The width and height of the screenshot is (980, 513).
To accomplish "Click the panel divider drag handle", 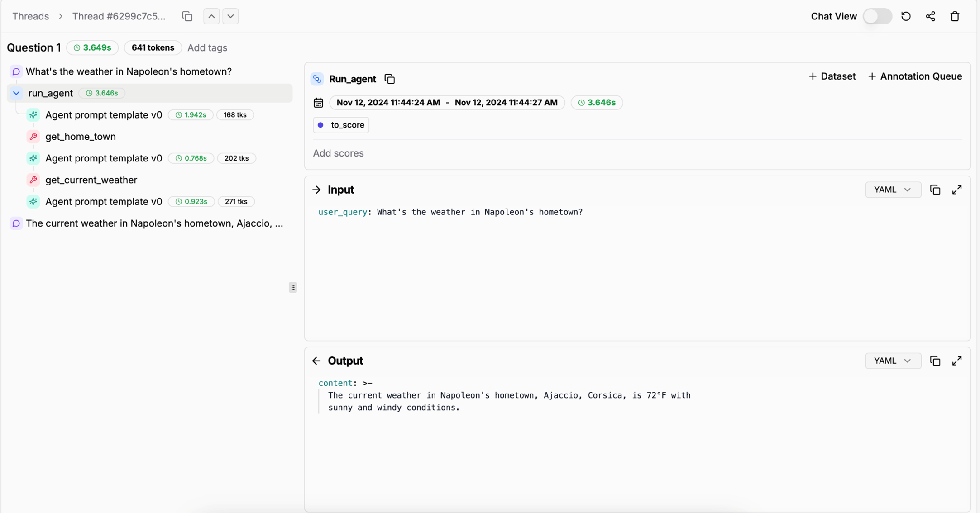I will (293, 287).
